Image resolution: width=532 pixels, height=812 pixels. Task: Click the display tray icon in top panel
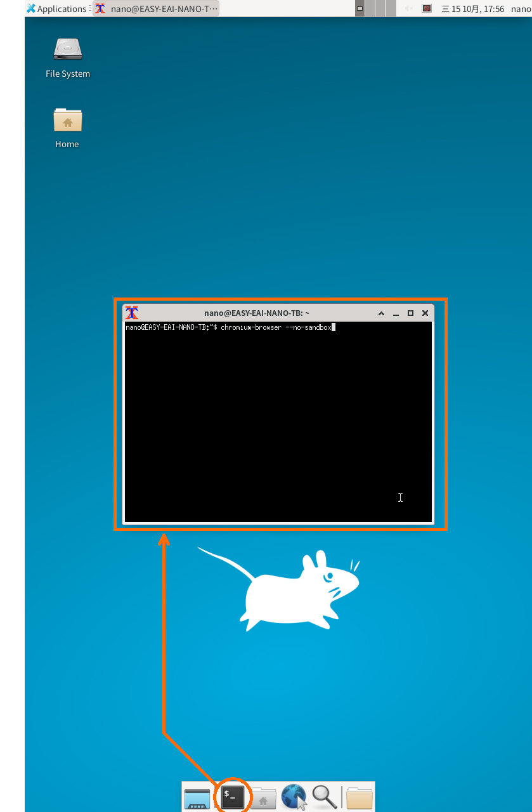pos(427,9)
